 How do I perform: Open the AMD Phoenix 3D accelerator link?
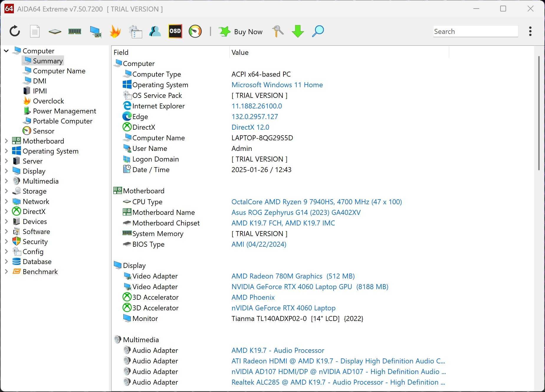[x=253, y=297]
